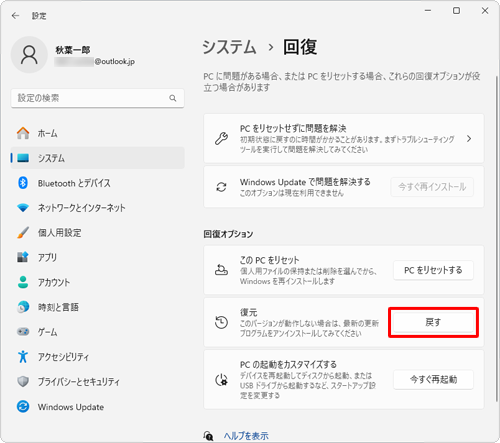
Task: Click the Bluetooth icon in sidebar
Action: 23,183
